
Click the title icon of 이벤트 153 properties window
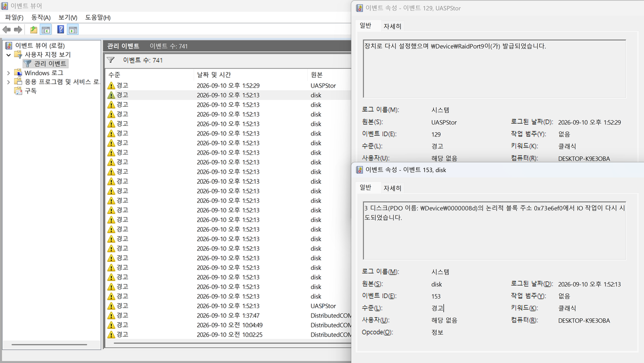tap(360, 170)
